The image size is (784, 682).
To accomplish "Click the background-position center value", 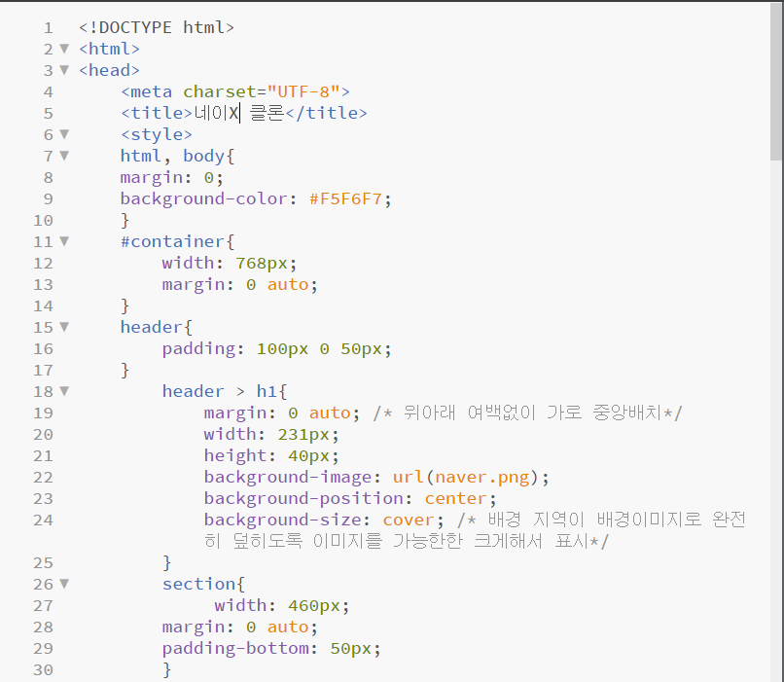I will tap(455, 498).
